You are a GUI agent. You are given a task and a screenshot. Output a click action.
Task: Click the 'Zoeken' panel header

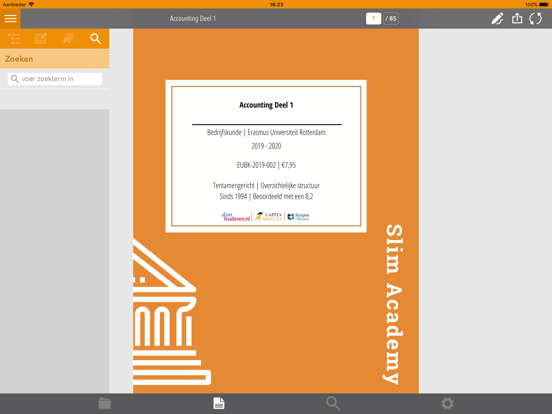[x=55, y=59]
